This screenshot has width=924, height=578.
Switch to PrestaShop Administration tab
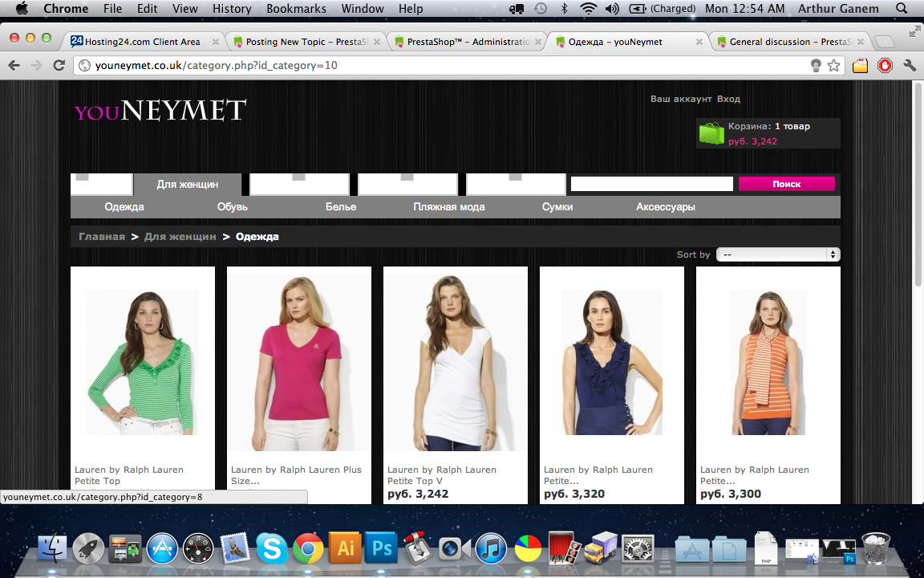click(x=468, y=42)
